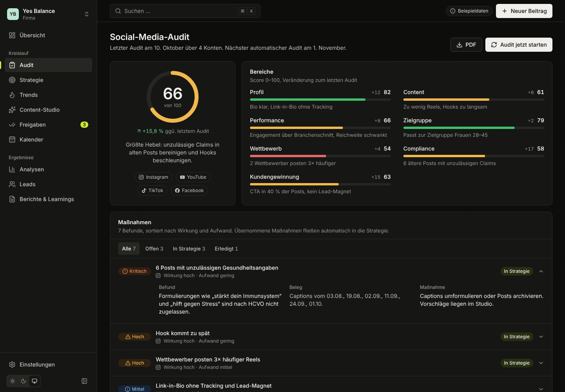This screenshot has height=392, width=565.
Task: Switch to In Strategie 3 tab
Action: [189, 249]
